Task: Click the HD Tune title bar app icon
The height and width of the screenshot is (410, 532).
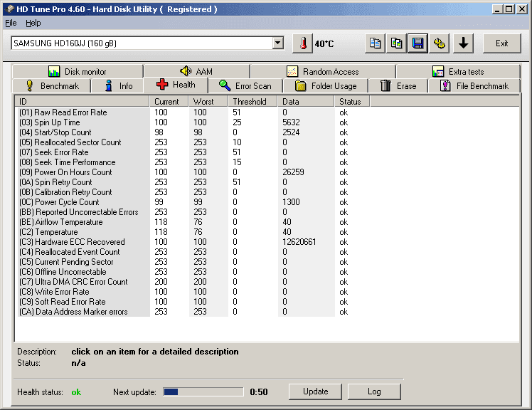Action: pyautogui.click(x=9, y=9)
